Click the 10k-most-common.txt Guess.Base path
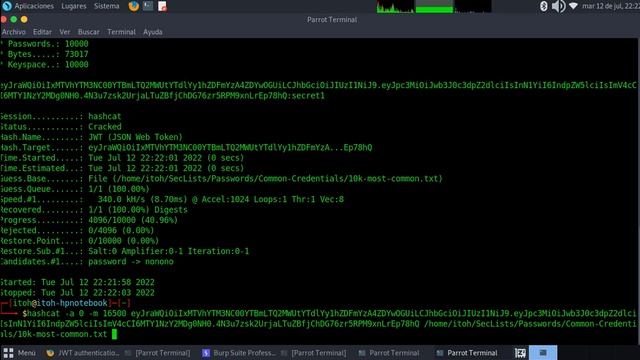This screenshot has width=640, height=360. 265,179
